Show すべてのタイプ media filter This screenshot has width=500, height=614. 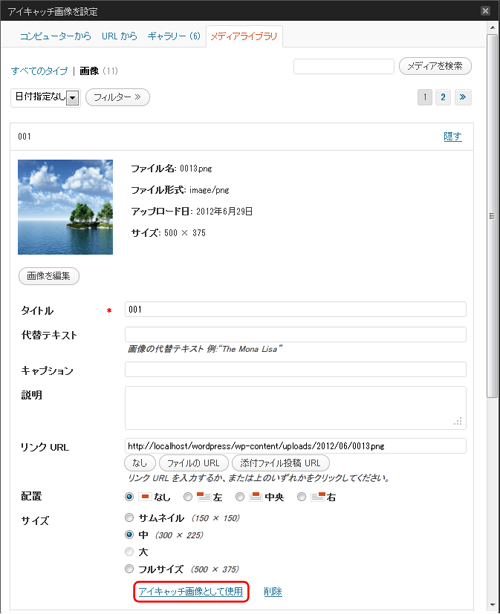pyautogui.click(x=40, y=71)
